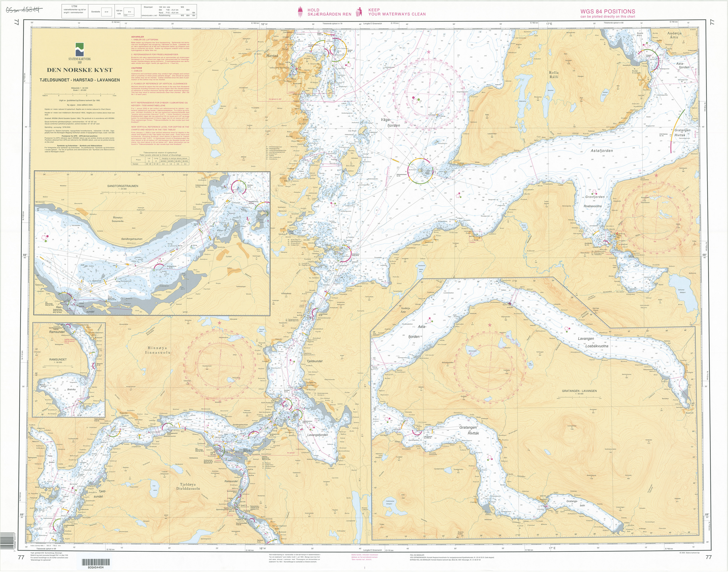Click the DEN NORSKE KYST title

coord(79,70)
